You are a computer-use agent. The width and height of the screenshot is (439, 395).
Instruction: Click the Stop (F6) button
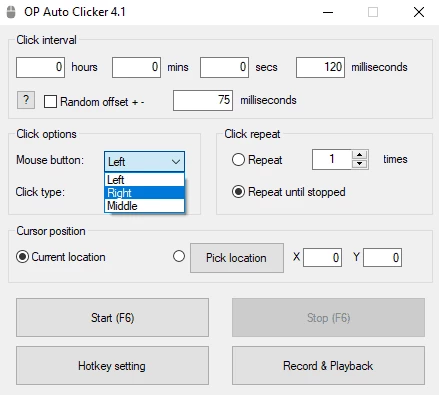[x=328, y=318]
